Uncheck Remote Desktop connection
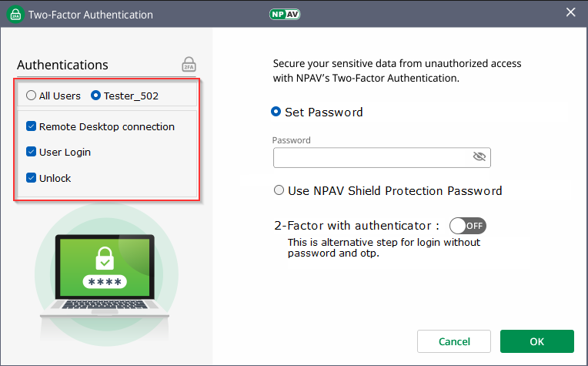 pyautogui.click(x=32, y=126)
